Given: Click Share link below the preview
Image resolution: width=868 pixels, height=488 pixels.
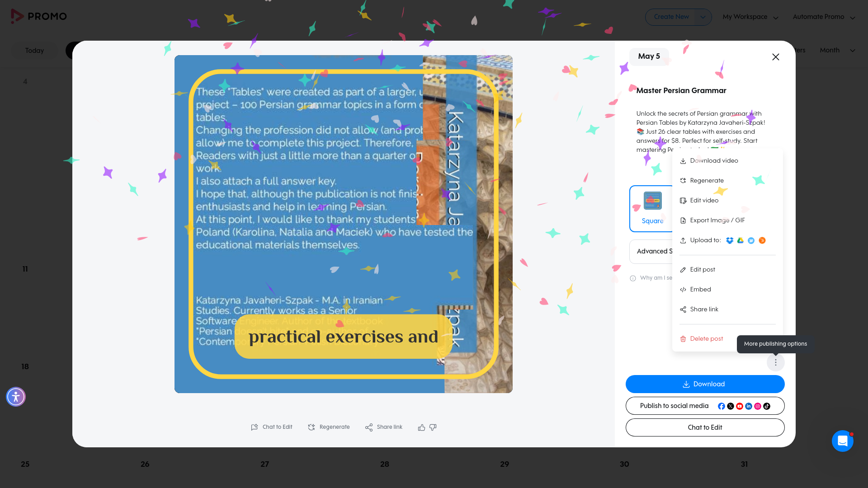Looking at the screenshot, I should [383, 427].
